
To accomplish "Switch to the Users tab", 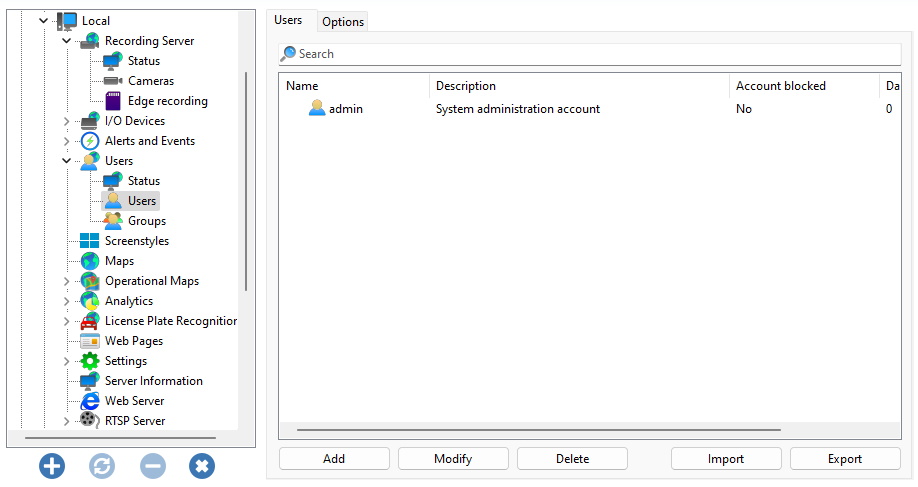I will point(288,20).
